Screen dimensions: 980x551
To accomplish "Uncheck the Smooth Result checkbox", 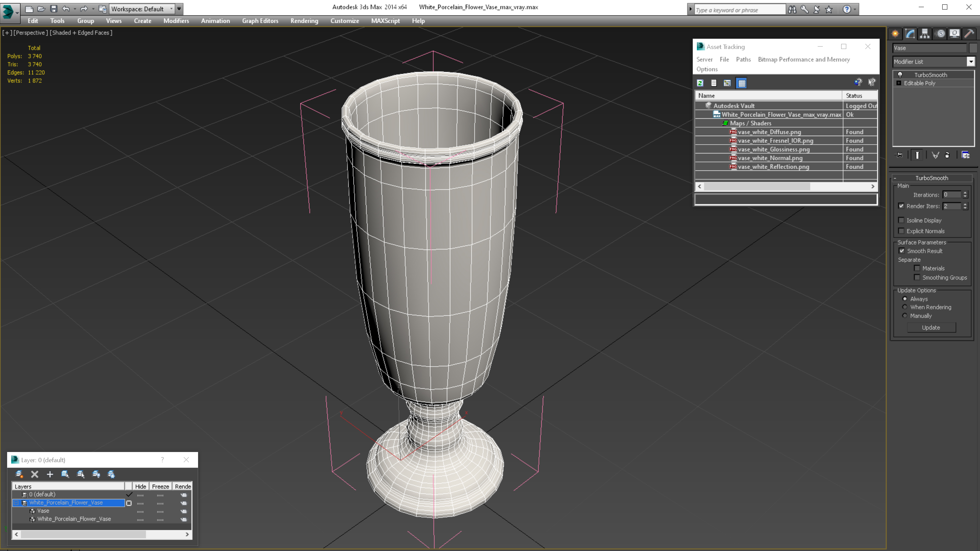I will (x=902, y=251).
